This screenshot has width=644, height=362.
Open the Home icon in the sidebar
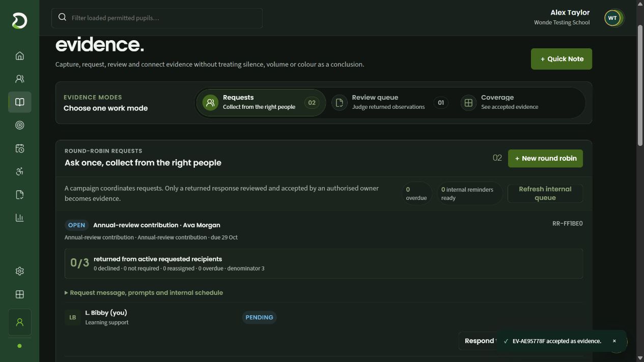pyautogui.click(x=20, y=56)
